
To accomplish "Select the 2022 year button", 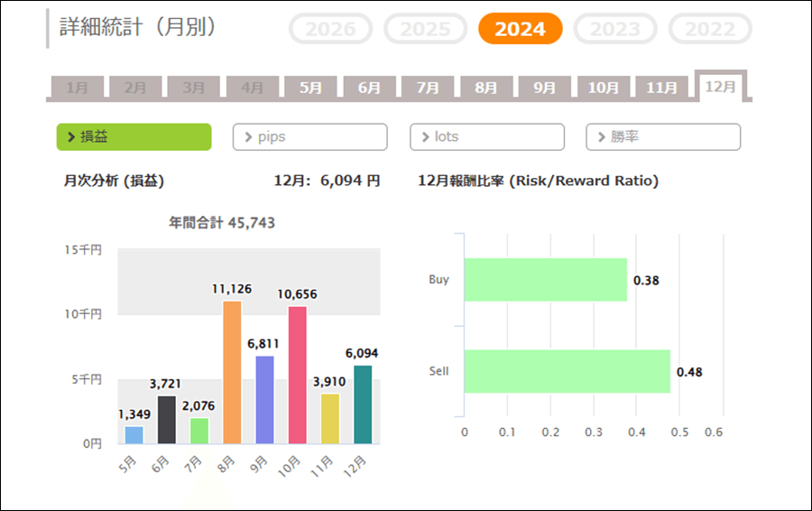I will pyautogui.click(x=709, y=29).
